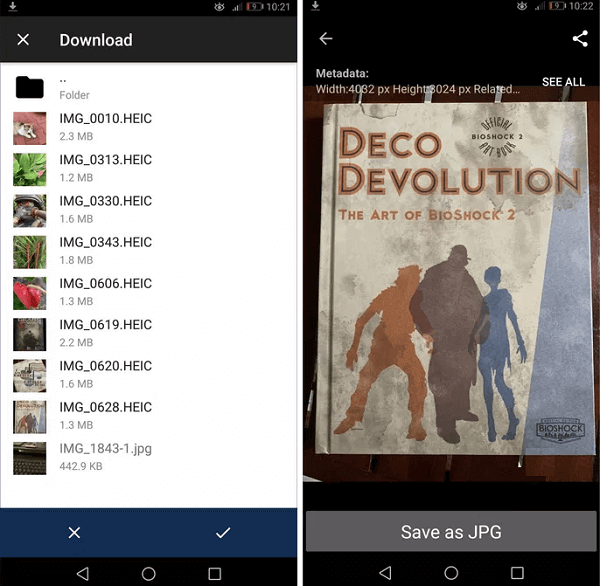Tap Android back button on left phone
600x586 pixels.
click(83, 573)
